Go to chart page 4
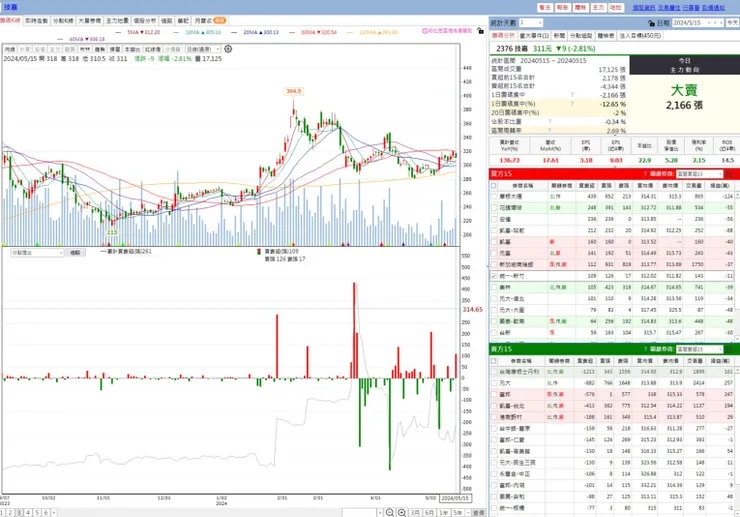Image resolution: width=740 pixels, height=517 pixels. [x=28, y=513]
